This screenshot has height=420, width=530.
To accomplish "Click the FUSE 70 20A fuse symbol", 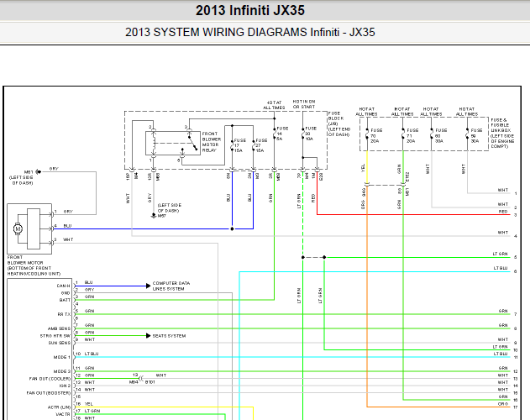I will pyautogui.click(x=367, y=135).
